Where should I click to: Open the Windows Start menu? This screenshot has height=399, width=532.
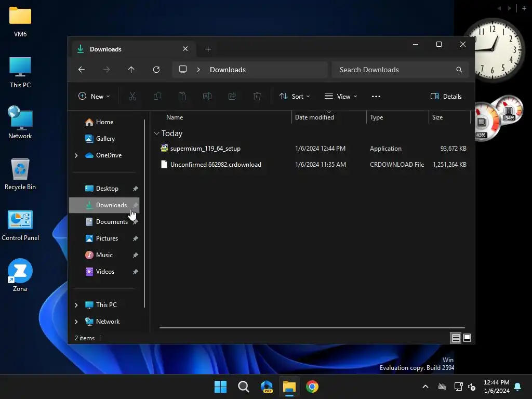[220, 387]
